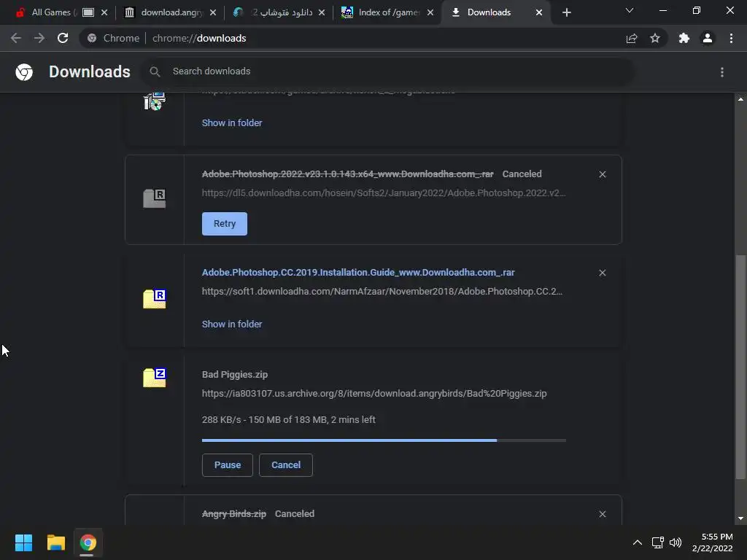
Task: Go back with the browser back arrow
Action: pos(16,38)
